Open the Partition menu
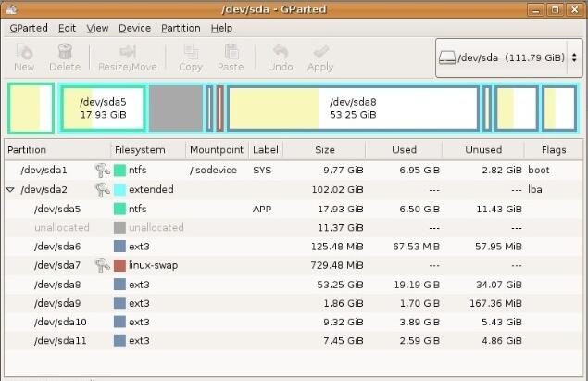Screen dimensions: 588x381 [180, 28]
